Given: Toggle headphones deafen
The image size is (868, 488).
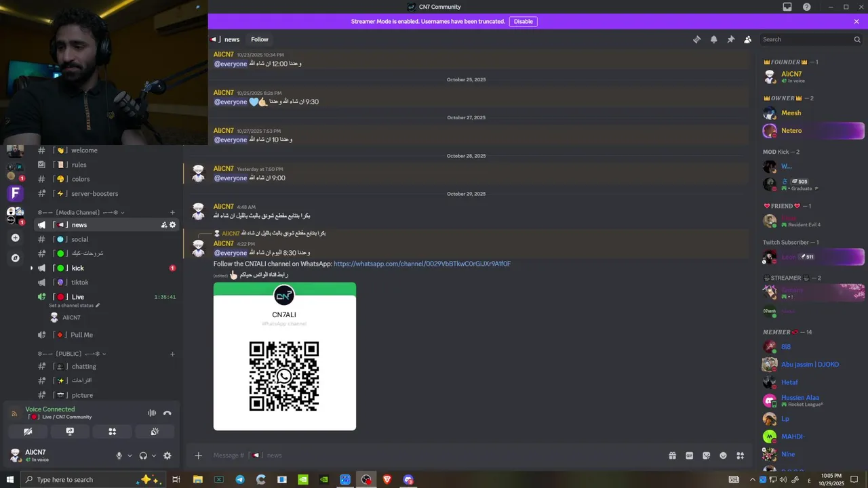Looking at the screenshot, I should point(143,455).
